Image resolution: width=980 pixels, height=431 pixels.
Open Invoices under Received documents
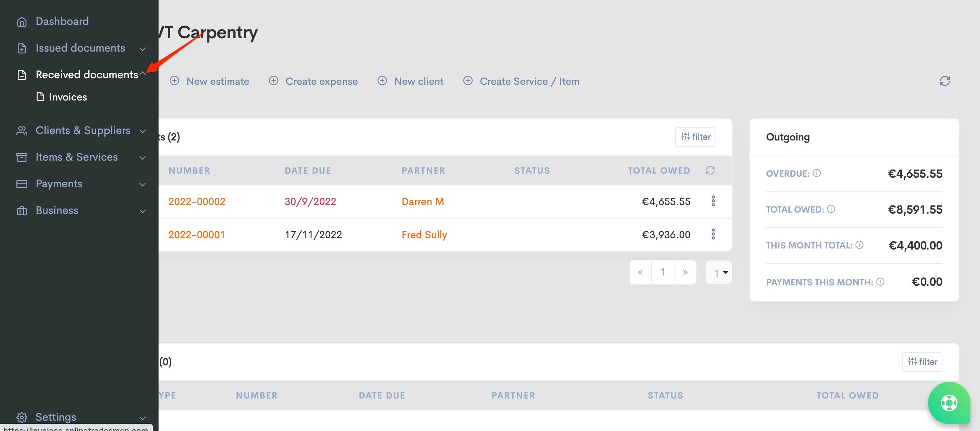coord(68,97)
